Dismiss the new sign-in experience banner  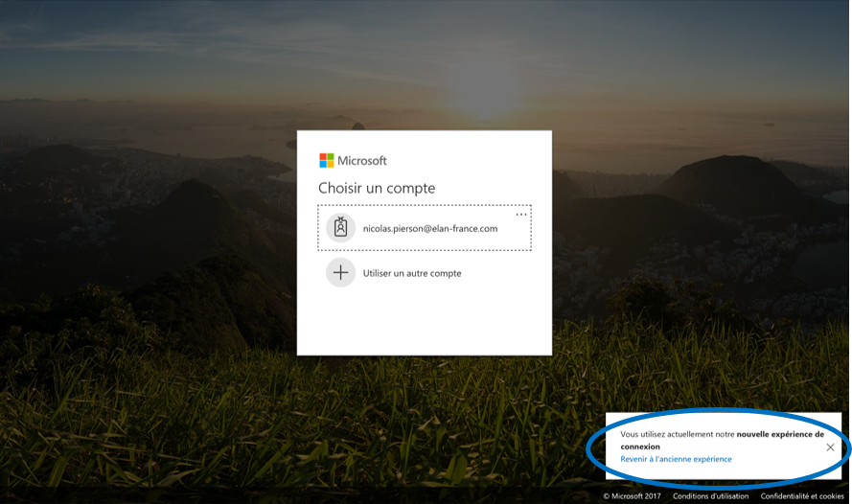[x=830, y=447]
